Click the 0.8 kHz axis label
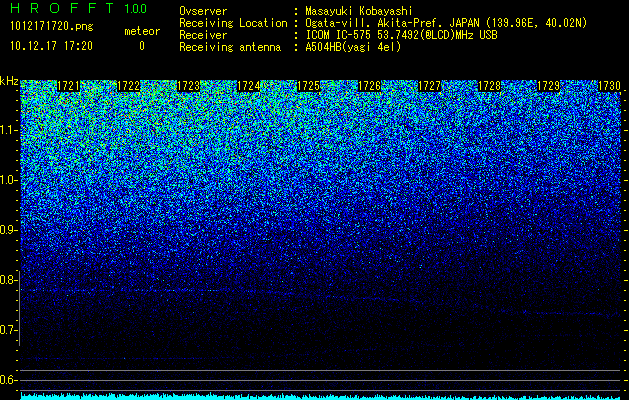The width and height of the screenshot is (629, 400). pyautogui.click(x=8, y=280)
